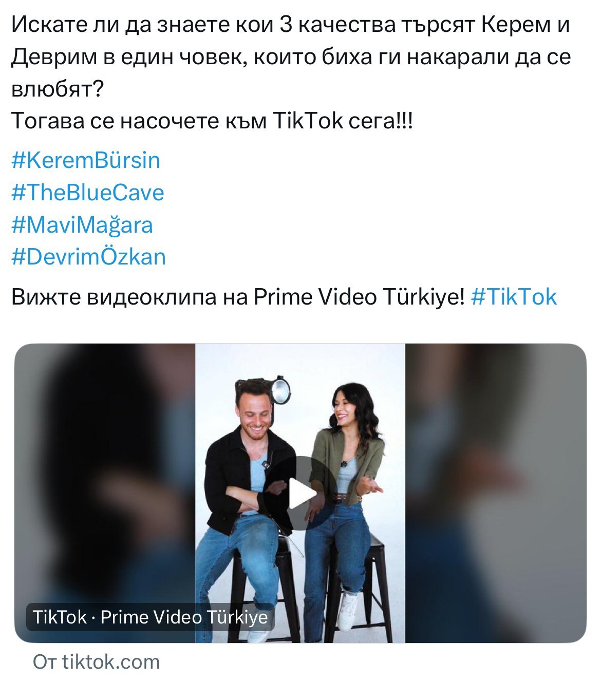
Task: Select the blurred right side of video card
Action: click(x=496, y=493)
